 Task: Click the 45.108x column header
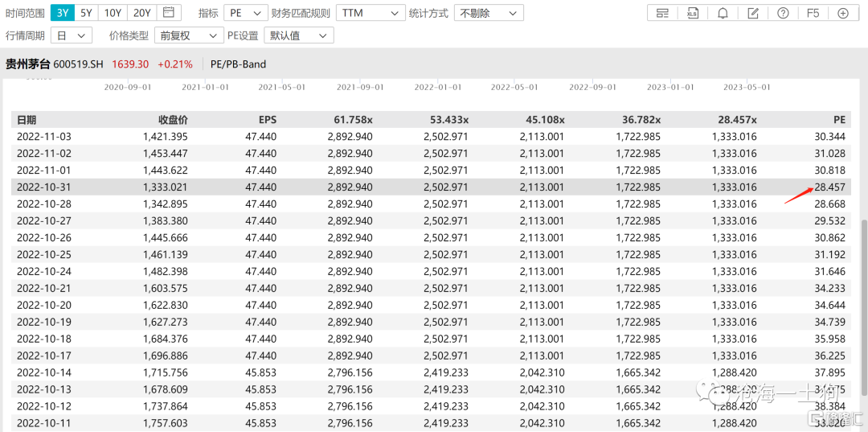point(545,120)
